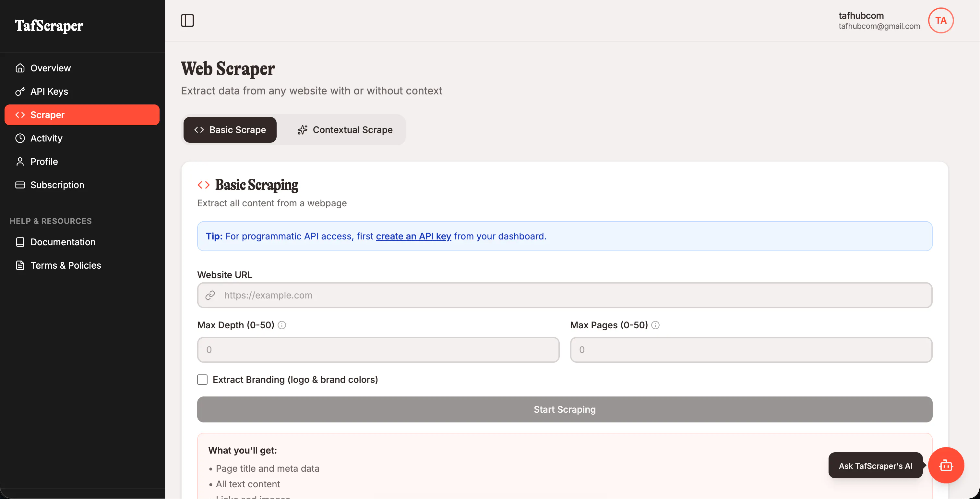Viewport: 980px width, 499px height.
Task: Go to Overview in sidebar
Action: (x=82, y=68)
